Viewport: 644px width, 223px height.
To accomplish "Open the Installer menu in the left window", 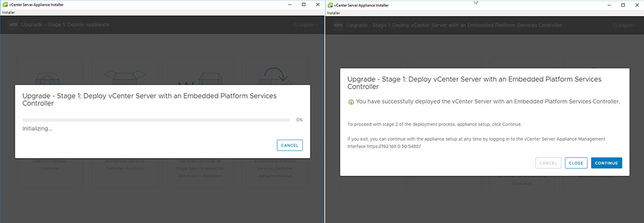I will [x=8, y=12].
